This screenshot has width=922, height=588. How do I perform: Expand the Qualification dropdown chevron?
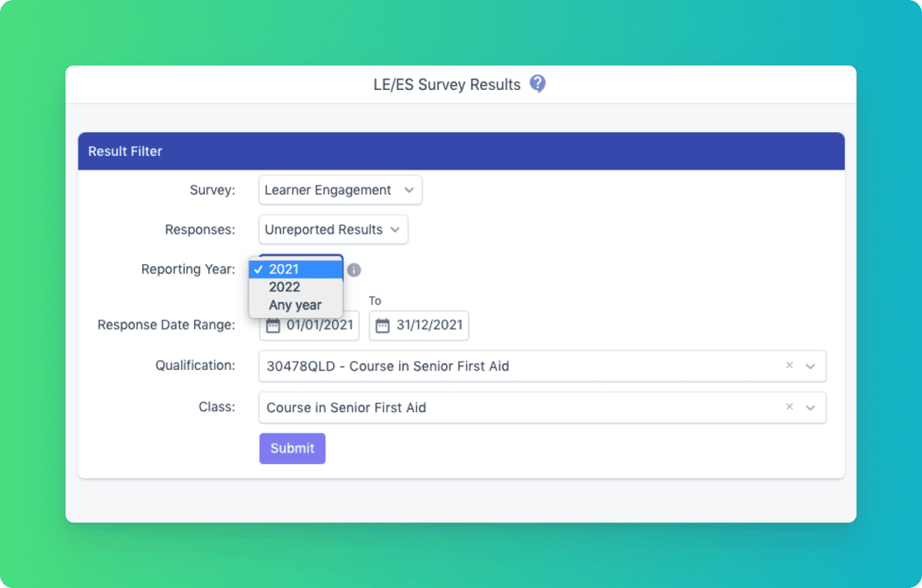click(810, 366)
